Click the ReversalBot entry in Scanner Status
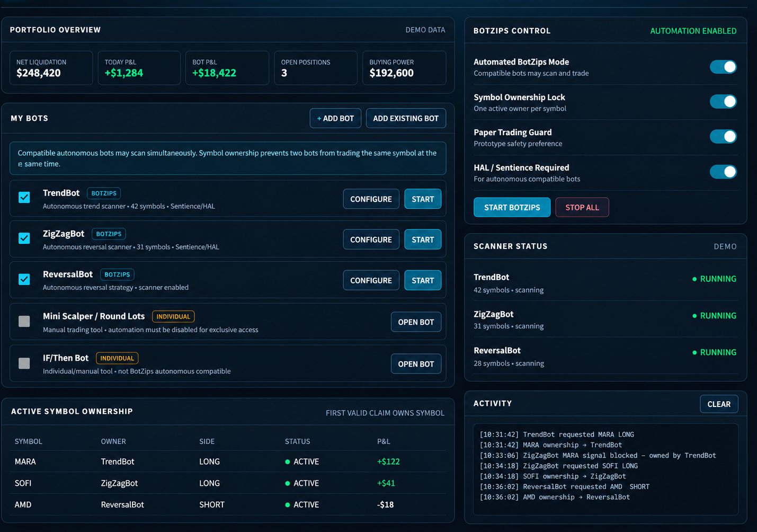The height and width of the screenshot is (532, 757). point(605,356)
